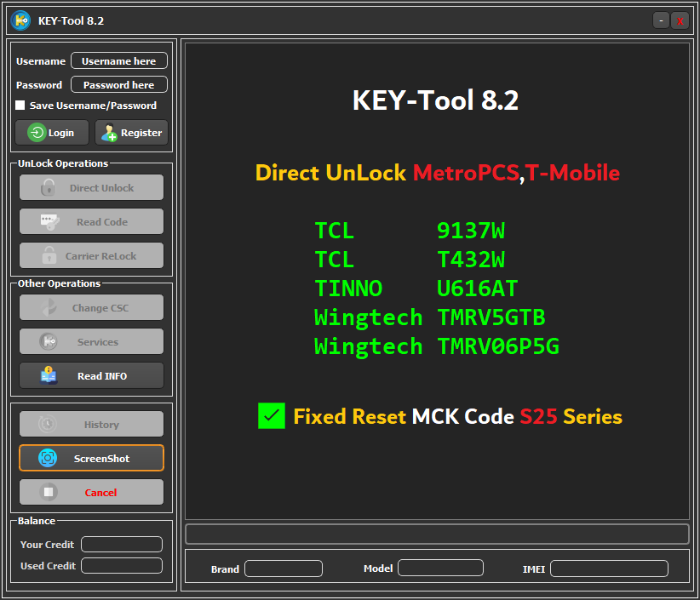This screenshot has height=600, width=700.
Task: Focus the Username input field
Action: 119,60
